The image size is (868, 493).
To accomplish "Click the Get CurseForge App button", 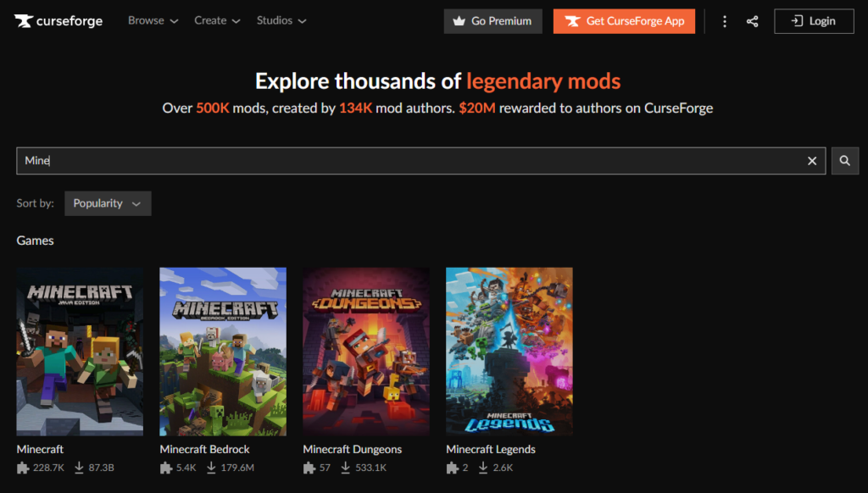I will [624, 21].
